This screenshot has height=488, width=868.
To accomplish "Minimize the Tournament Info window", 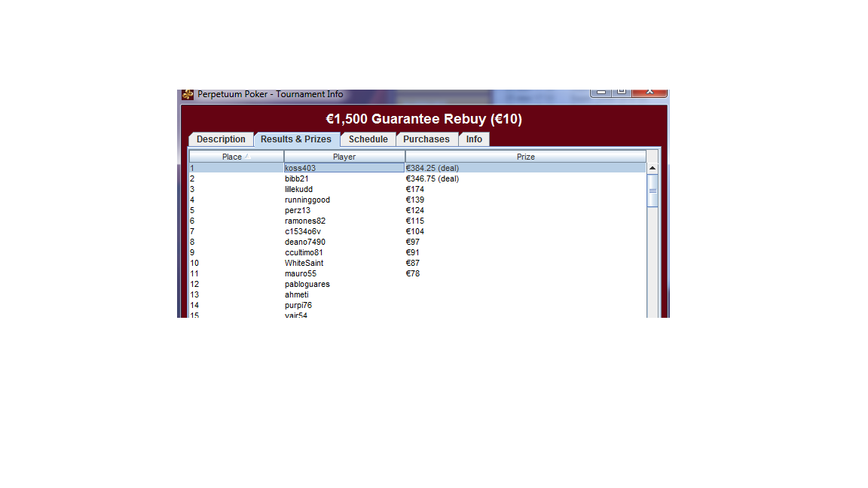I will 601,92.
